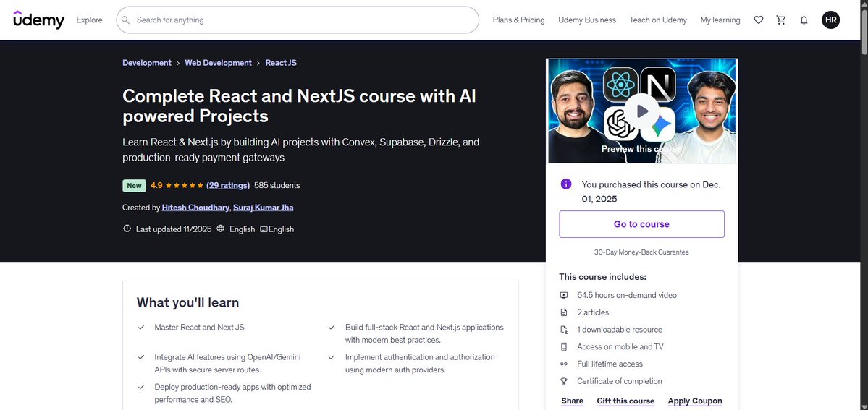The width and height of the screenshot is (868, 410).
Task: Click the checkmark beside Build full-stack React
Action: pyautogui.click(x=332, y=328)
